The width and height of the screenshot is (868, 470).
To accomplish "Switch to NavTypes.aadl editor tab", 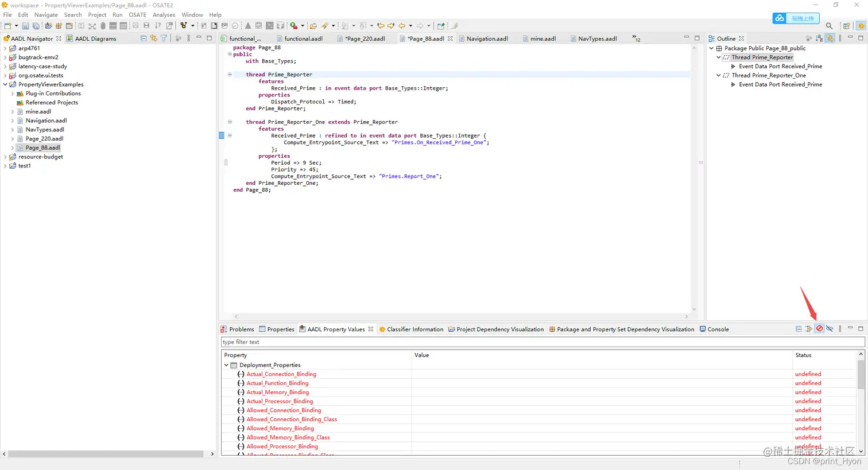I will [x=594, y=38].
